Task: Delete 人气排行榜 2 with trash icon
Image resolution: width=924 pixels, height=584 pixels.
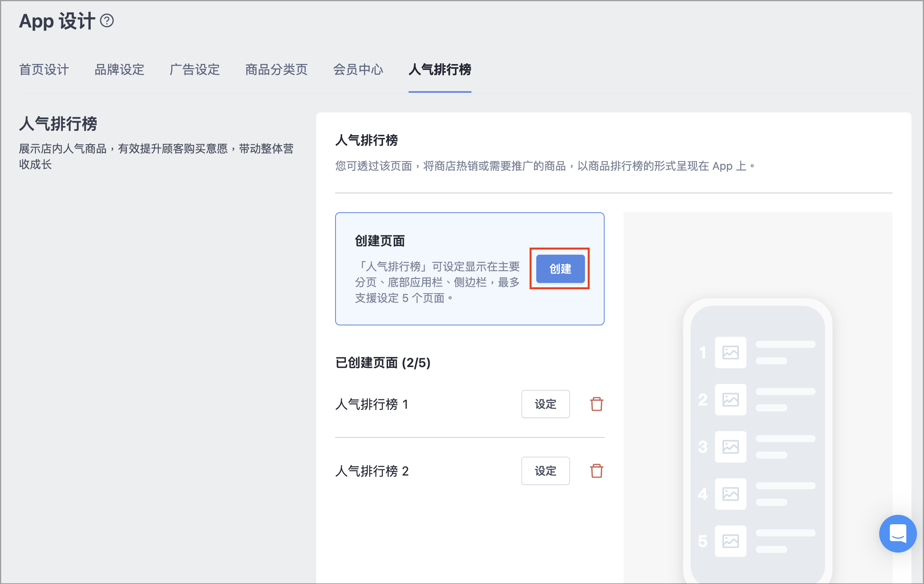Action: [x=596, y=471]
